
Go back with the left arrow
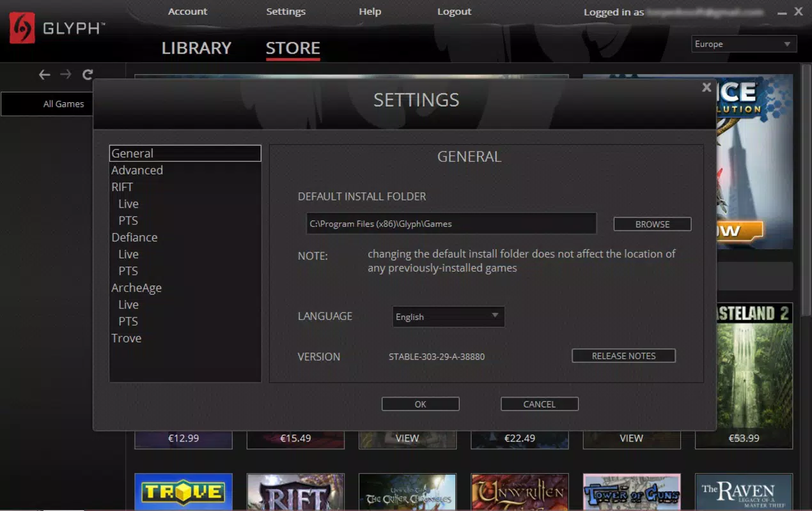[x=44, y=75]
